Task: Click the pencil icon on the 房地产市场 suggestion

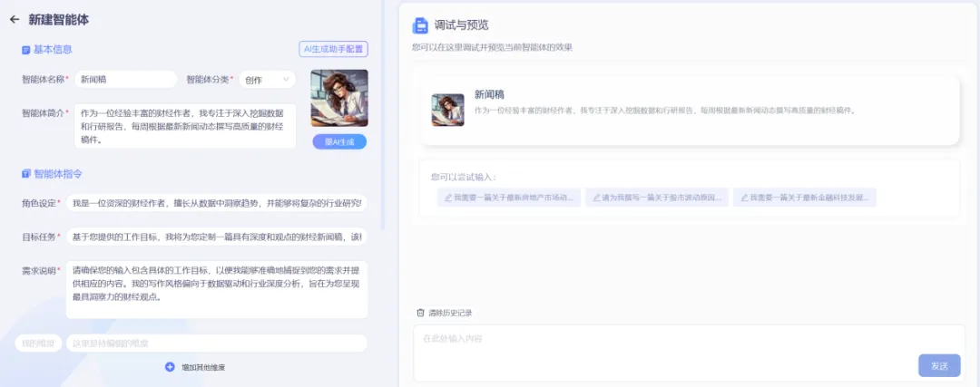Action: coord(446,198)
